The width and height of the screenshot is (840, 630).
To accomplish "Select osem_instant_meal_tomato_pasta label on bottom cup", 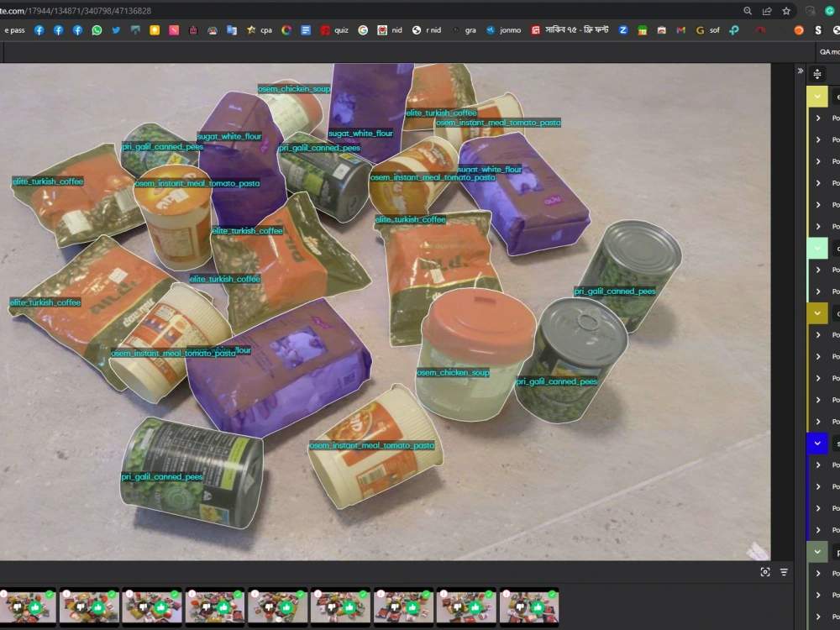I will pyautogui.click(x=372, y=445).
